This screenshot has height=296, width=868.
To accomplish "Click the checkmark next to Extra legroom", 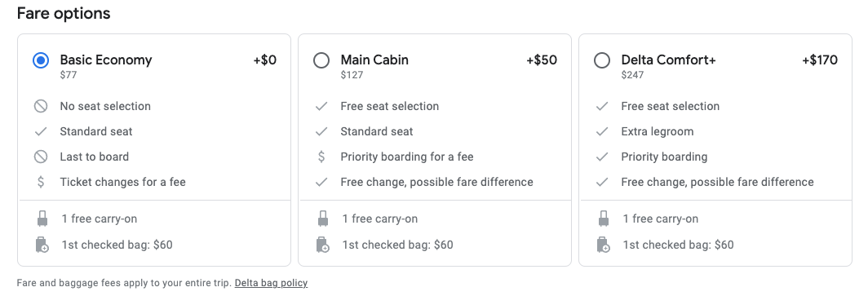I will pyautogui.click(x=602, y=131).
